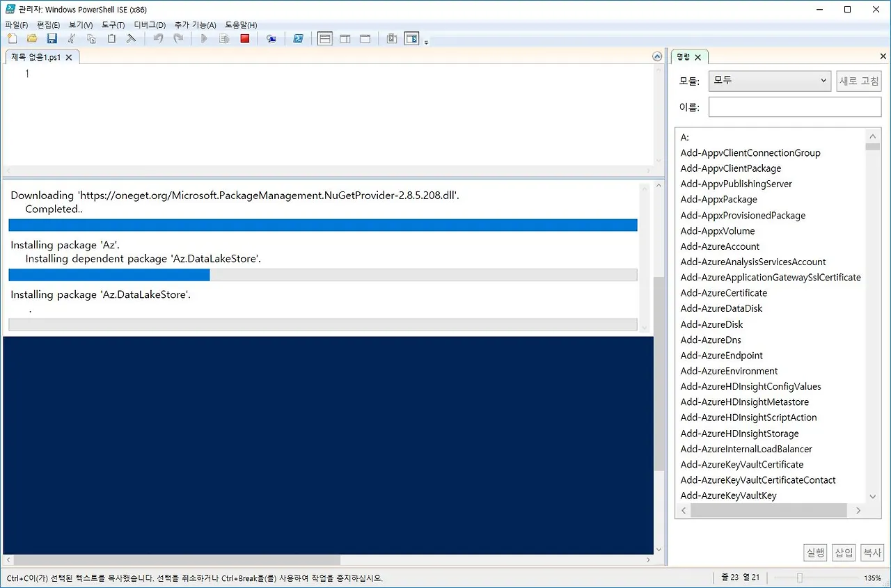Click the 새로 고침 button
Screen dimensions: 891x588
pyautogui.click(x=859, y=81)
